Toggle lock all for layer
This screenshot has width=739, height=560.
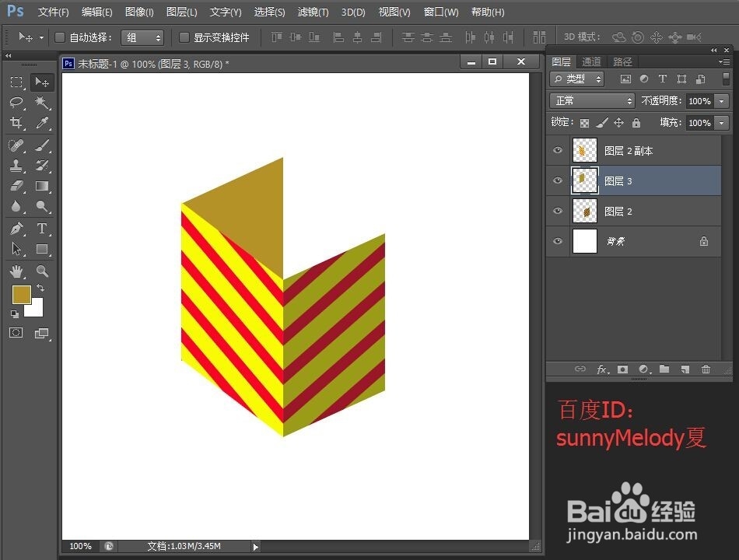coord(636,123)
